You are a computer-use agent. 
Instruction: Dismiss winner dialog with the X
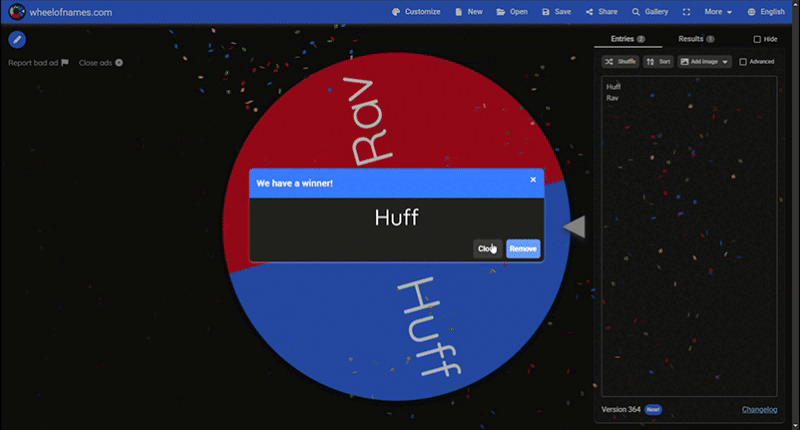[x=533, y=180]
